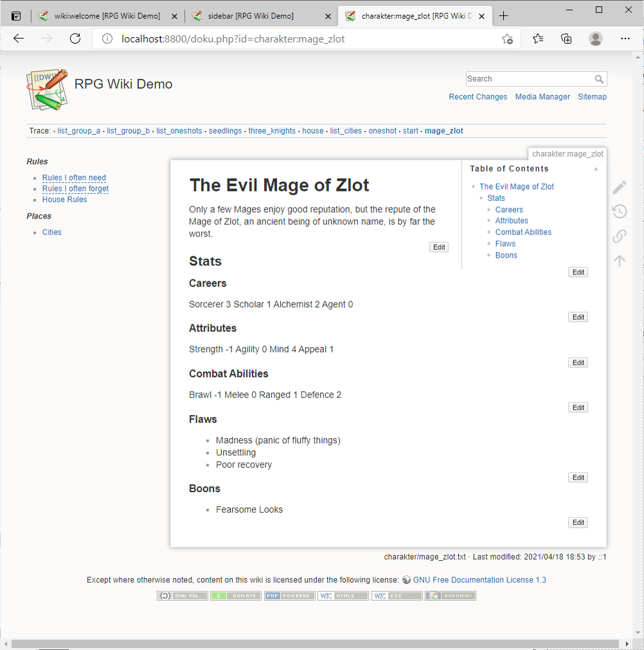Viewport: 644px width, 650px height.
Task: Edit the Stats section button near TOC
Action: pyautogui.click(x=578, y=272)
